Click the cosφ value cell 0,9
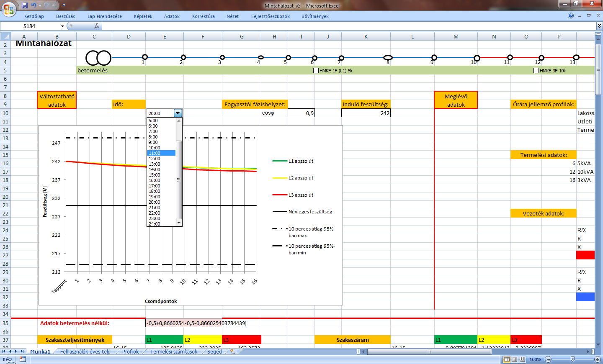 pyautogui.click(x=301, y=113)
